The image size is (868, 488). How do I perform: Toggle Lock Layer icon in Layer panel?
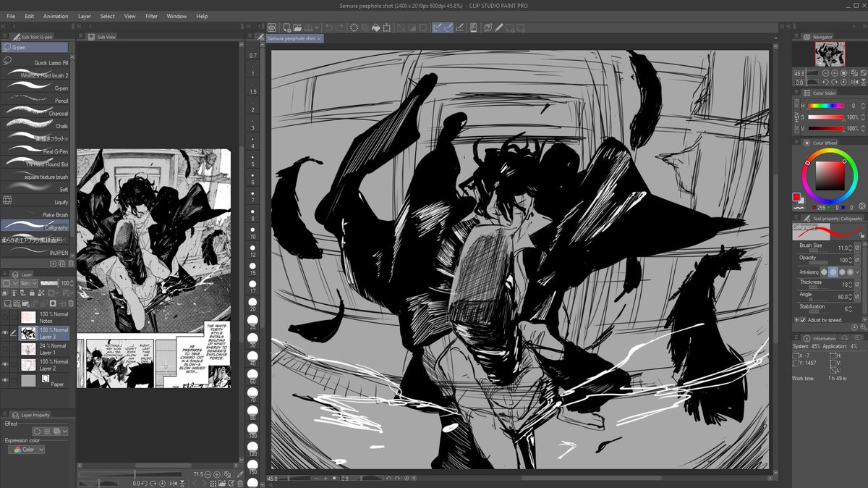32,293
